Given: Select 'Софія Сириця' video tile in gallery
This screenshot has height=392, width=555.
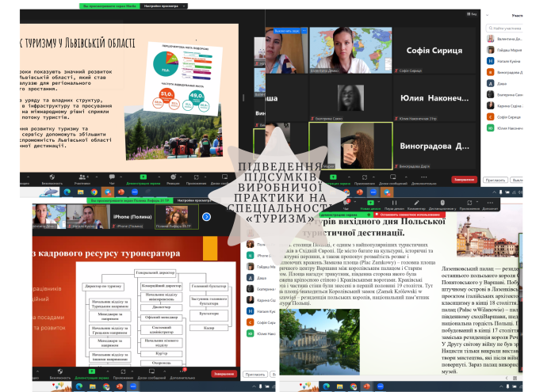Looking at the screenshot, I should pos(434,51).
